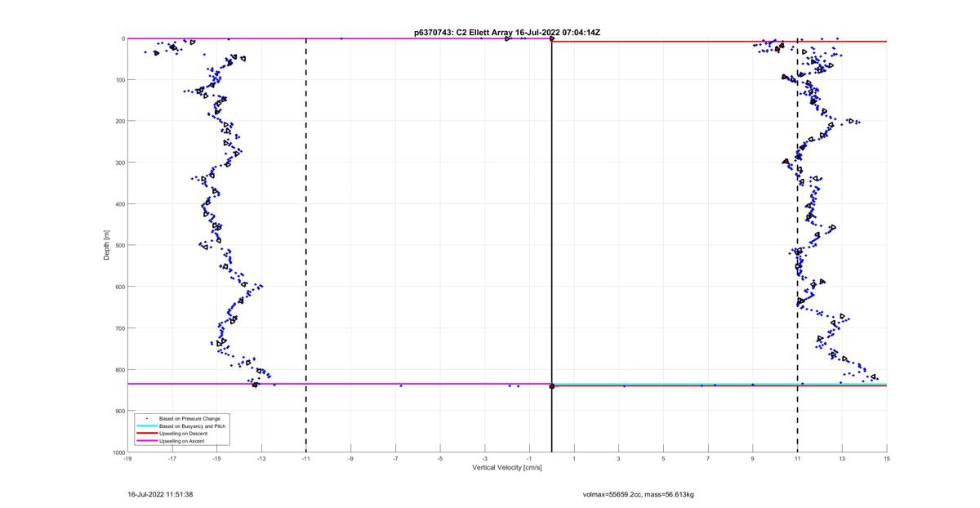Click the solid black zero-velocity vertical line
The image size is (980, 508).
[552, 245]
